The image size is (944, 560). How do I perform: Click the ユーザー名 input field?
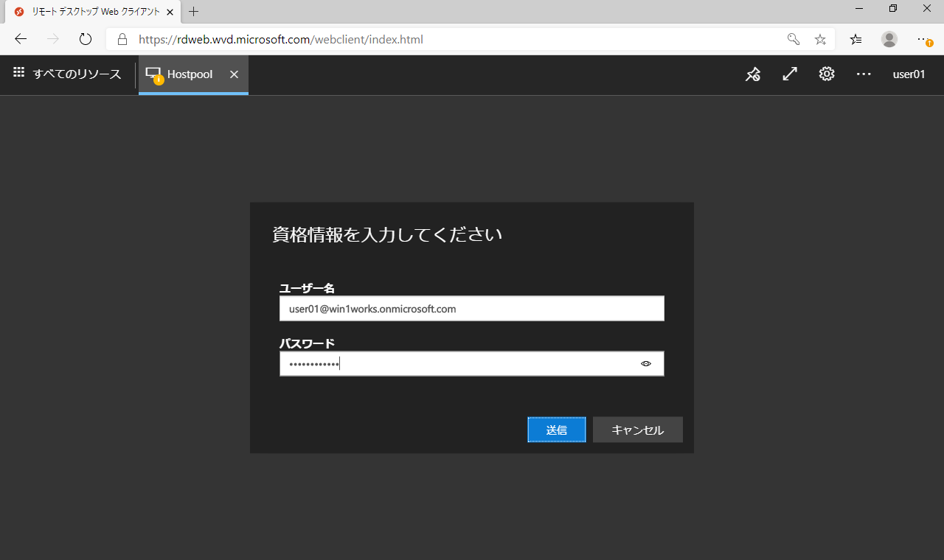(472, 309)
